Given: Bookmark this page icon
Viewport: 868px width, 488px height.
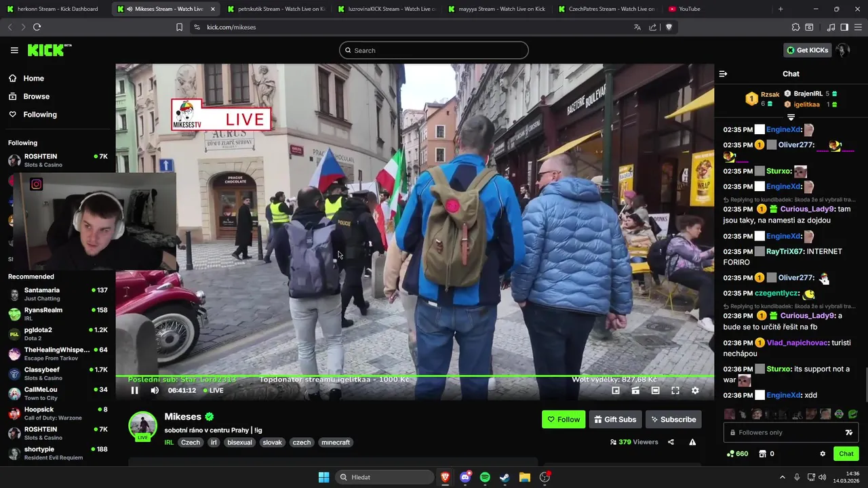Looking at the screenshot, I should [179, 27].
